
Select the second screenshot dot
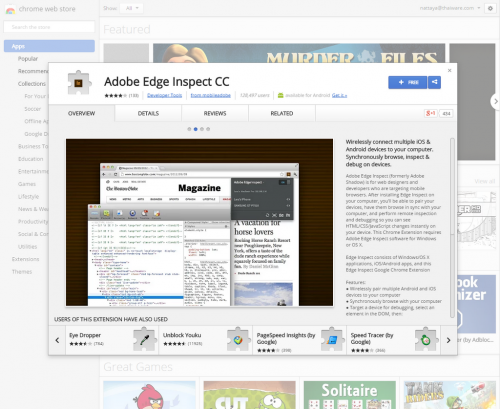(196, 129)
